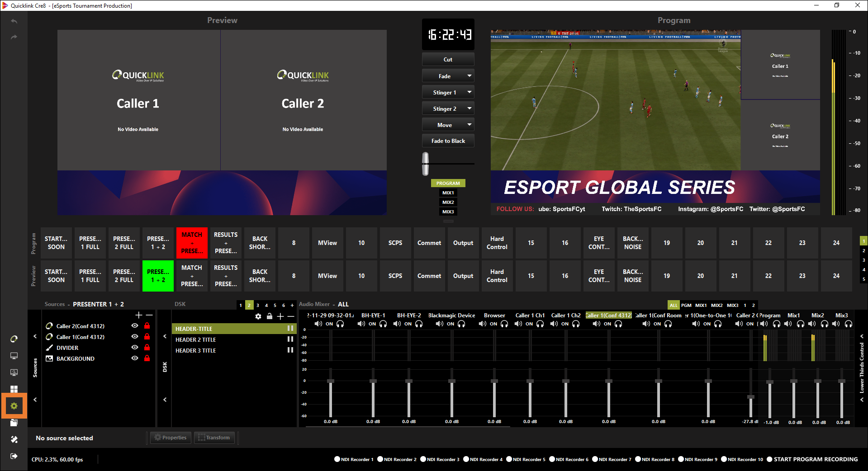Toggle visibility of Caller 2(Conf 4312)
The width and height of the screenshot is (868, 471).
[x=135, y=326]
